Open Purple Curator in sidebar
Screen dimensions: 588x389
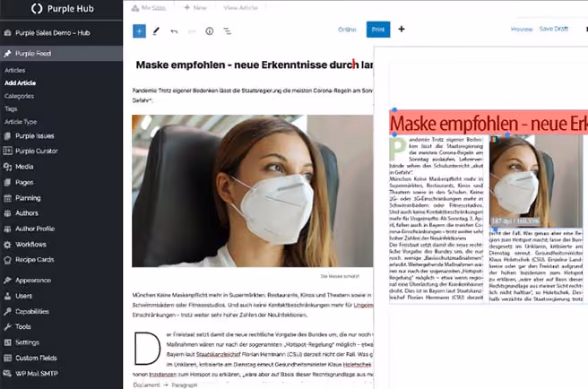point(37,151)
